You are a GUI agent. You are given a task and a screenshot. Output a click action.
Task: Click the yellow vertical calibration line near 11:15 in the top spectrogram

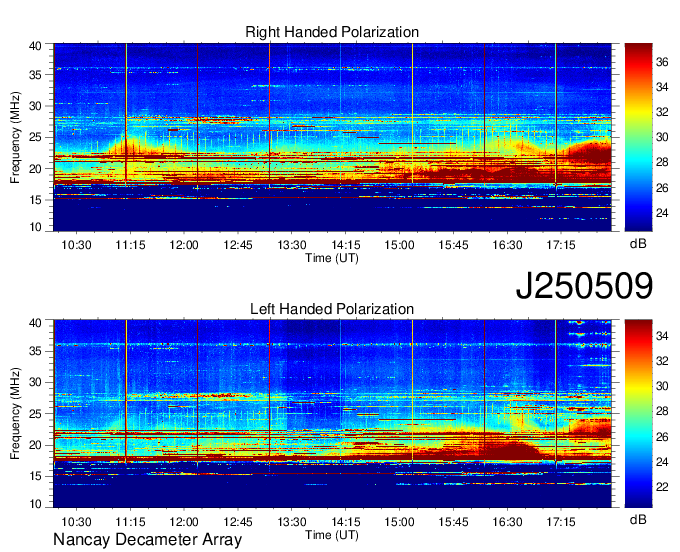126,114
